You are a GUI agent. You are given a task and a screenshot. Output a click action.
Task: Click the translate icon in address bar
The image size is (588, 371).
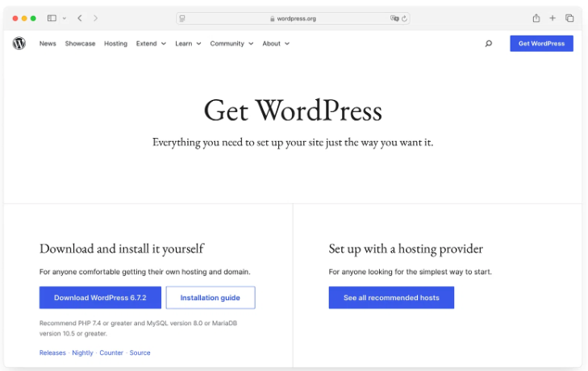(x=394, y=18)
